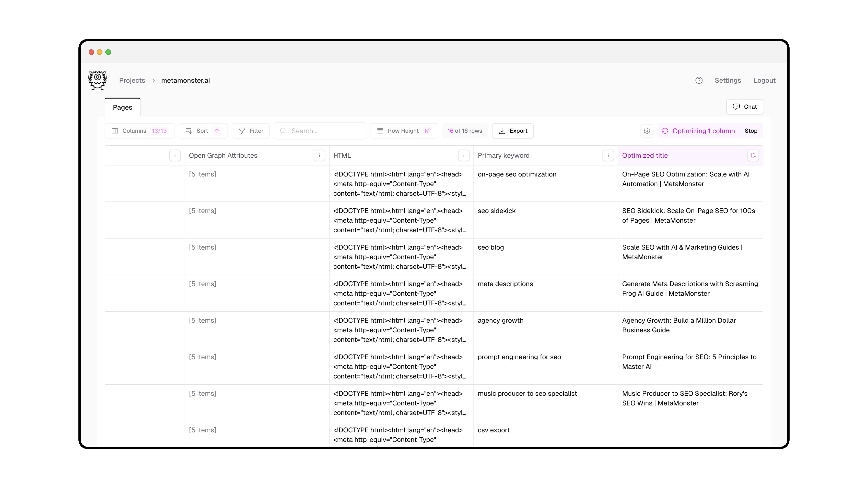Click the Filter funnel icon
868x488 pixels.
click(x=242, y=131)
